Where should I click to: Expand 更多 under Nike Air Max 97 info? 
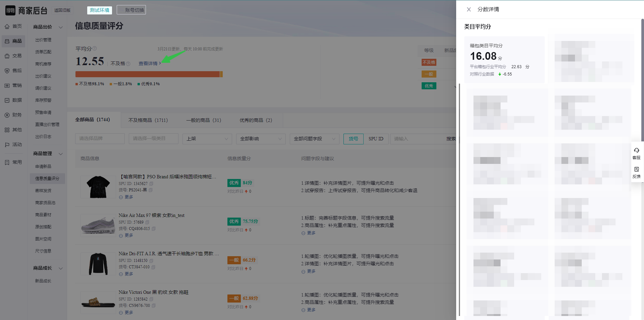(126, 235)
